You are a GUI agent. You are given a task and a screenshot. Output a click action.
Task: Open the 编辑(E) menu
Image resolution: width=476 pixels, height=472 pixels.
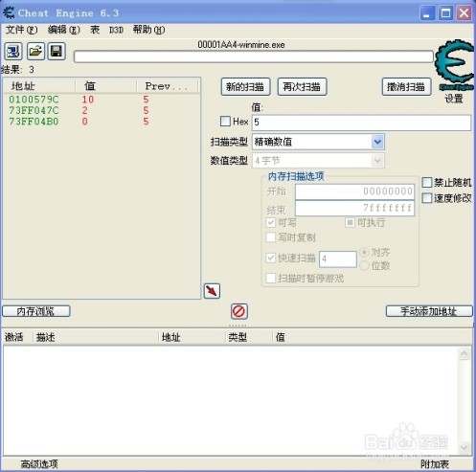coord(64,30)
